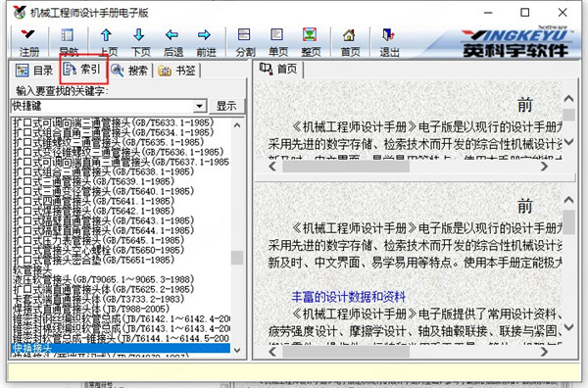588x388 pixels.
Task: Click upper content pane scroll-up arrow
Action: (x=568, y=99)
